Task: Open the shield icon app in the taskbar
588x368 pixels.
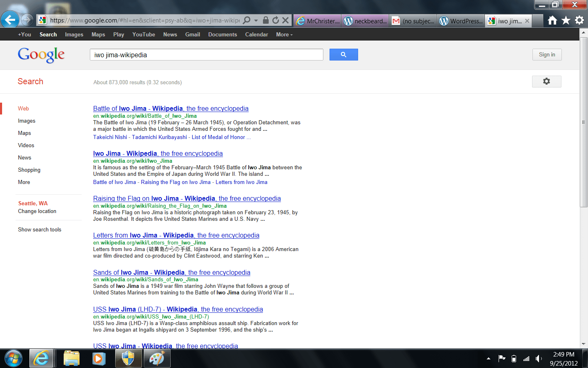Action: pos(128,359)
